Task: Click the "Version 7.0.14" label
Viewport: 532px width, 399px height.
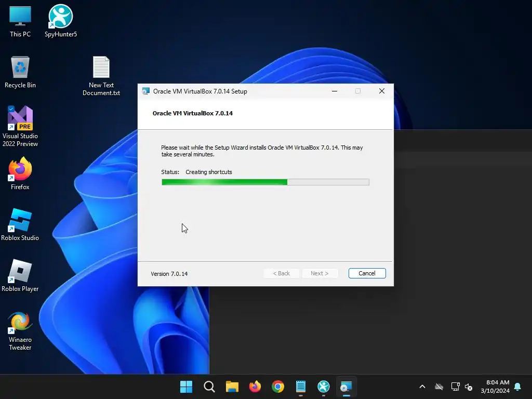Action: pyautogui.click(x=169, y=274)
